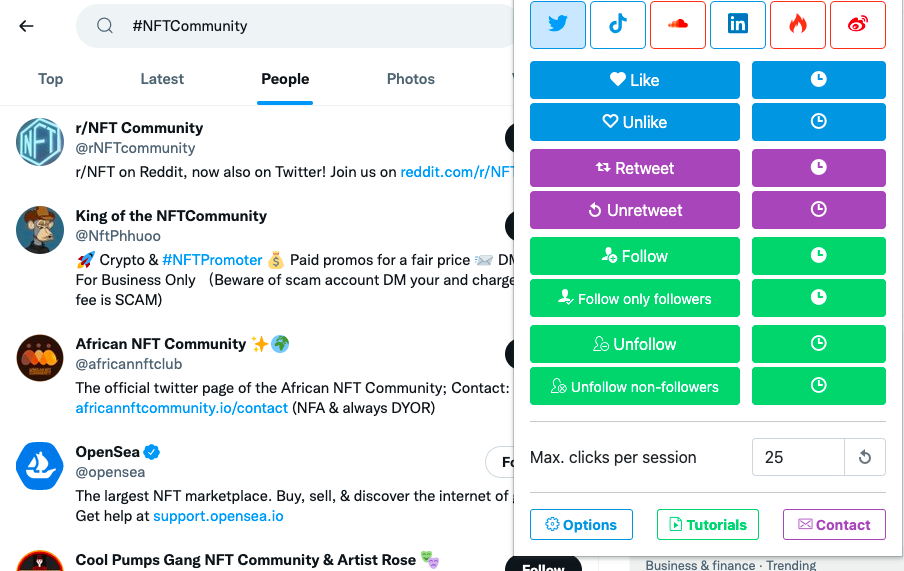Schedule Unfollow non-followers with clock icon
This screenshot has height=571, width=904.
(818, 386)
